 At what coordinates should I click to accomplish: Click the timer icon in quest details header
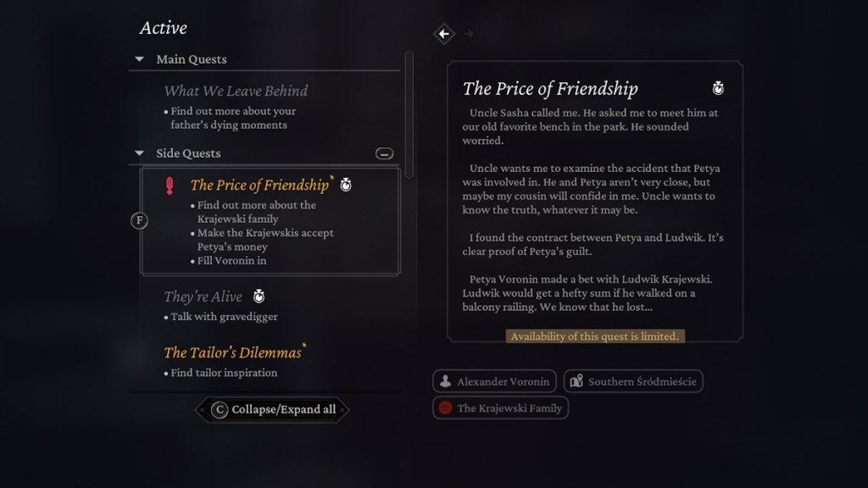click(718, 88)
